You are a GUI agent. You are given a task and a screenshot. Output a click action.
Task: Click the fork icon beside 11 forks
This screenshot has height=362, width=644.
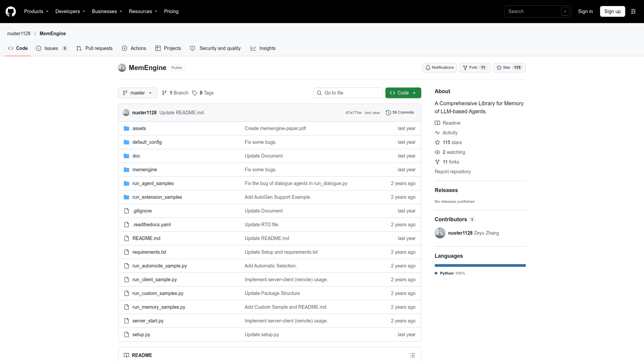pyautogui.click(x=437, y=162)
